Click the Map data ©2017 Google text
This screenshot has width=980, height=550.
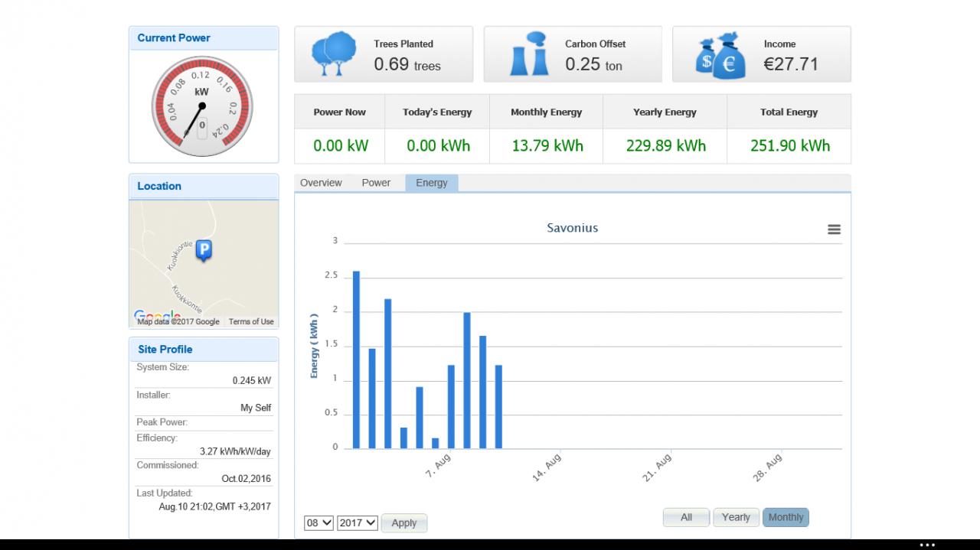(x=178, y=322)
